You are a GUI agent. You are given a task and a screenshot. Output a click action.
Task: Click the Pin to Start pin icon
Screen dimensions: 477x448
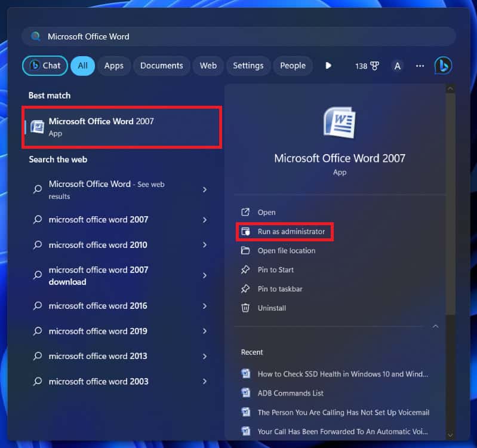245,269
